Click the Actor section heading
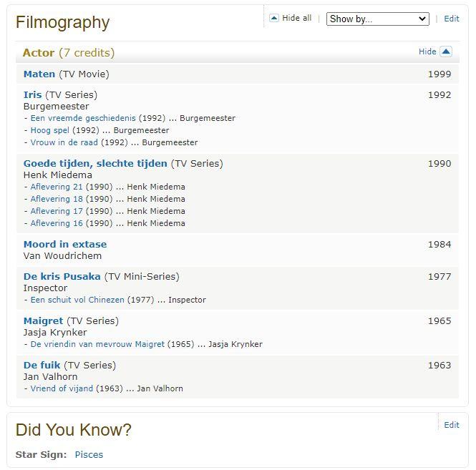The image size is (476, 470). [x=39, y=52]
